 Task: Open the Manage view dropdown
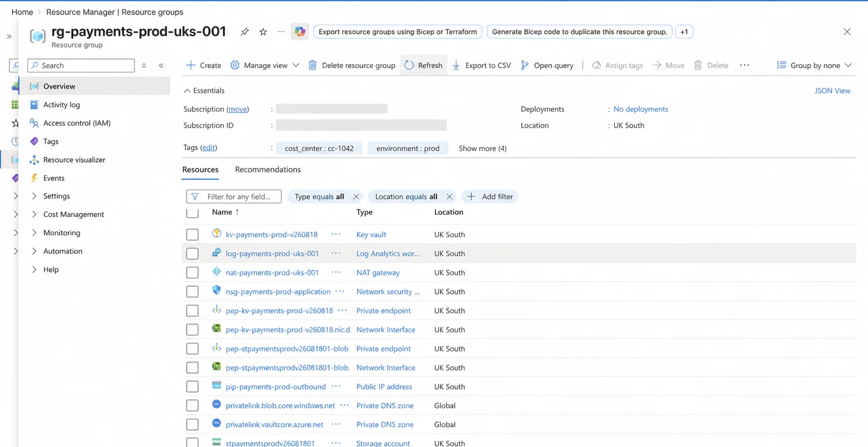(265, 66)
